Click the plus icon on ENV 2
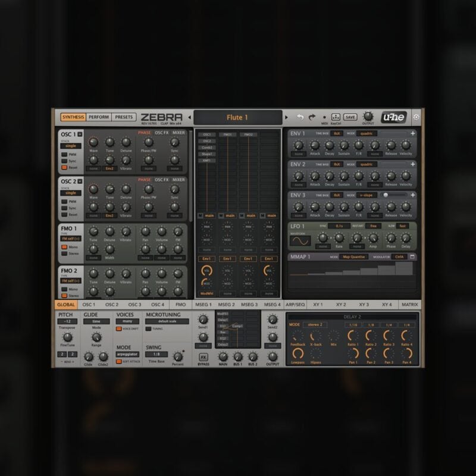Screen dimensions: 476x476 (x=413, y=164)
